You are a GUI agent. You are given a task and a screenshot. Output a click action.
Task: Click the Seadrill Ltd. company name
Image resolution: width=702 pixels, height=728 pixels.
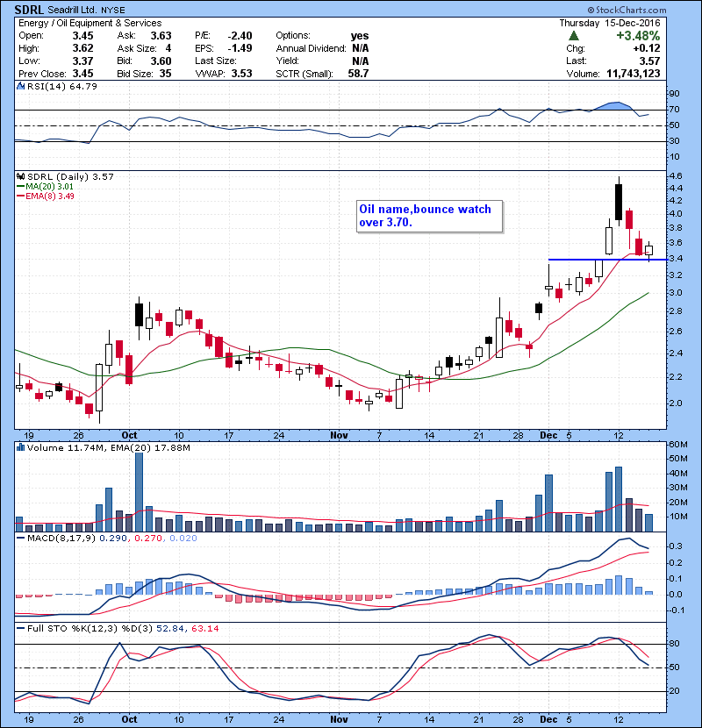73,10
